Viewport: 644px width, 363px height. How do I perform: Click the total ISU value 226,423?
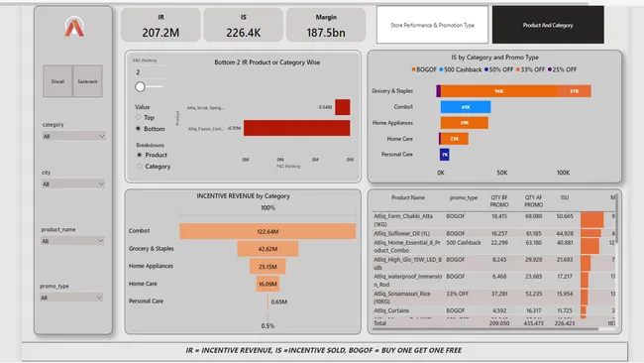(565, 323)
